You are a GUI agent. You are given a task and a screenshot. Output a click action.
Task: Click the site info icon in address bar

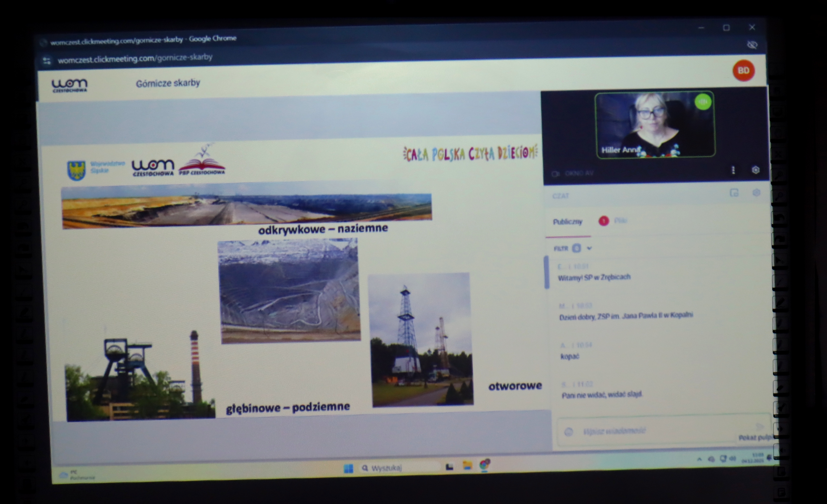coord(47,61)
